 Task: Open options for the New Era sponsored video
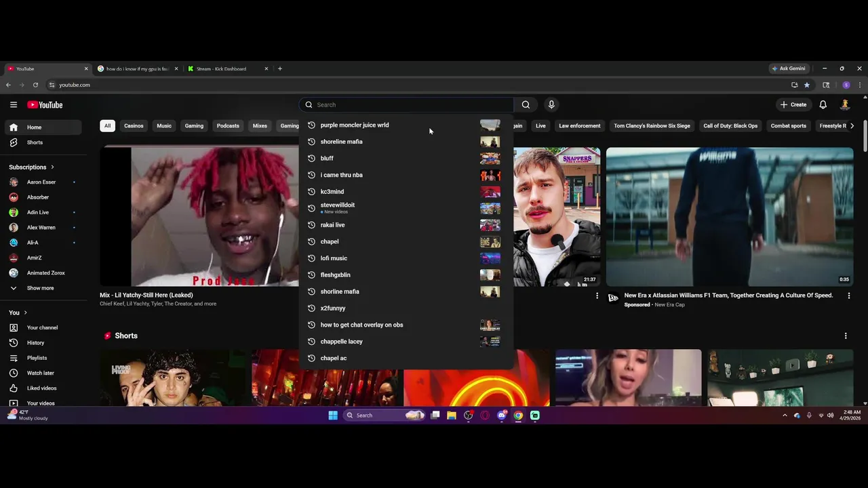(848, 296)
